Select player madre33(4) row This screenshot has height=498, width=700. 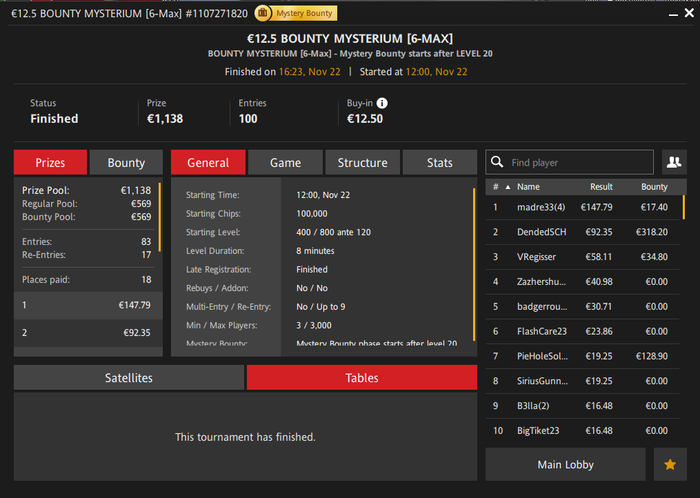click(x=583, y=207)
